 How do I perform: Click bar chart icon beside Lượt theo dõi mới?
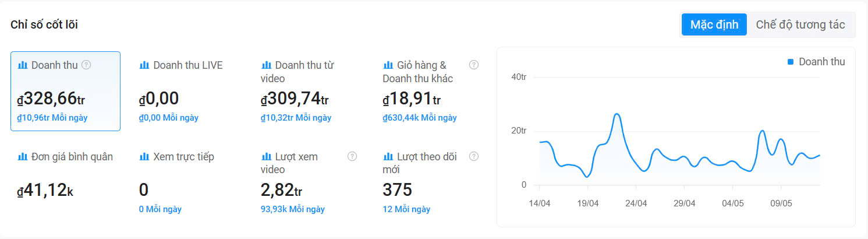(388, 157)
